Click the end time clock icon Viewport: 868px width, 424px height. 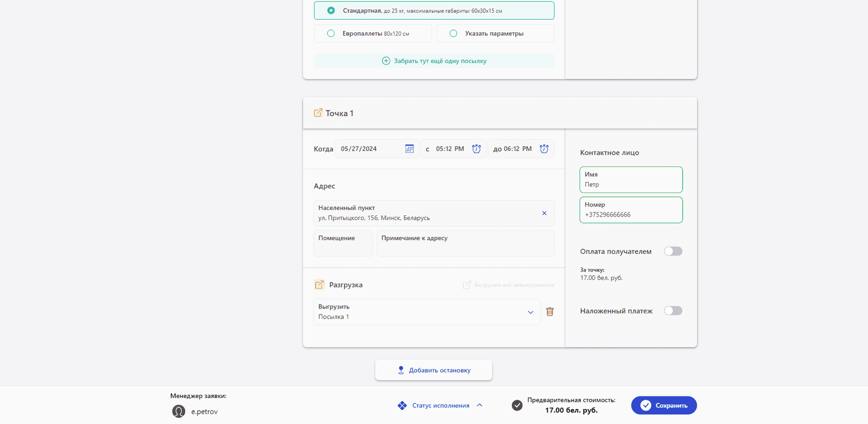click(x=544, y=148)
